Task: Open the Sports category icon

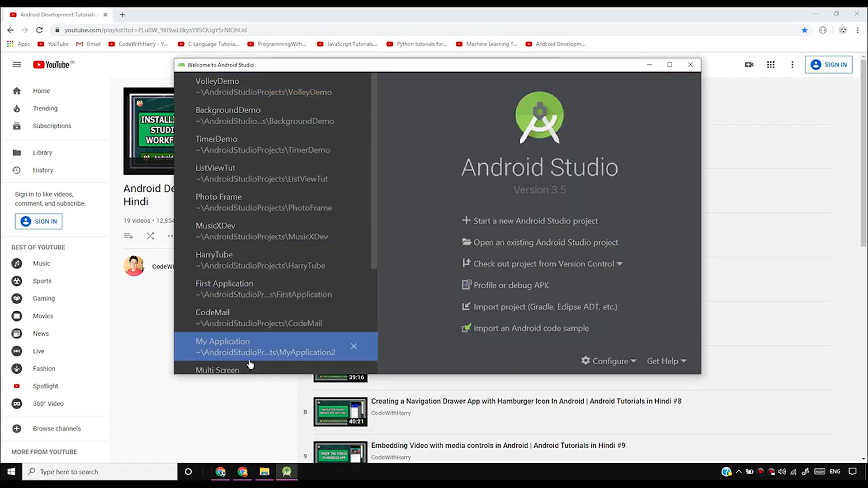Action: 17,281
